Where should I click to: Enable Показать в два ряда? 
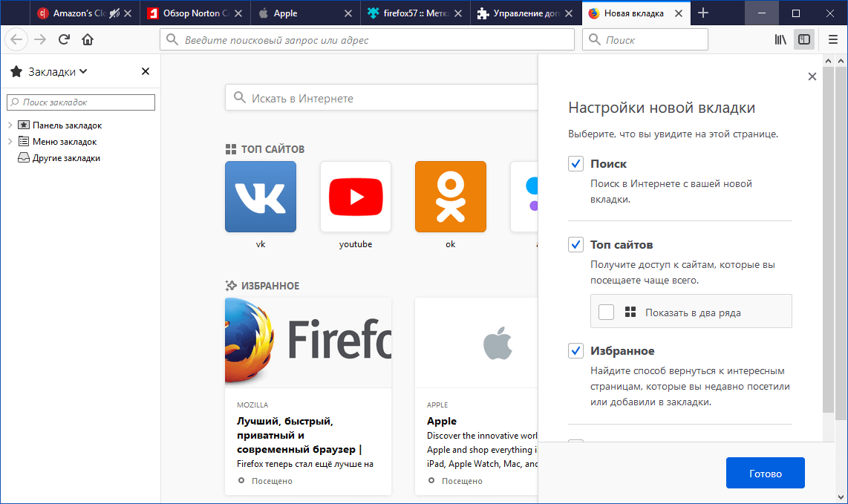[606, 311]
